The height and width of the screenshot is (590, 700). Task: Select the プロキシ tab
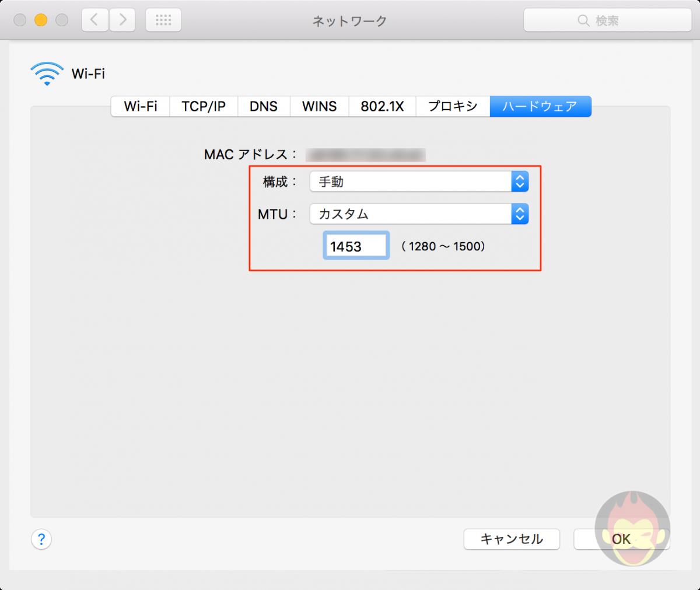point(453,106)
